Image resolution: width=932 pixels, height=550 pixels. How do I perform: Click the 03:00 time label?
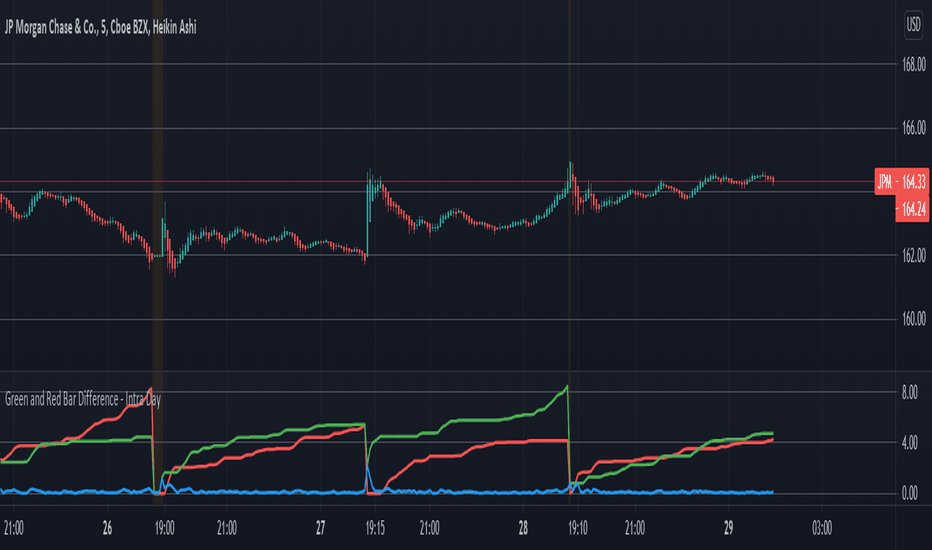822,528
